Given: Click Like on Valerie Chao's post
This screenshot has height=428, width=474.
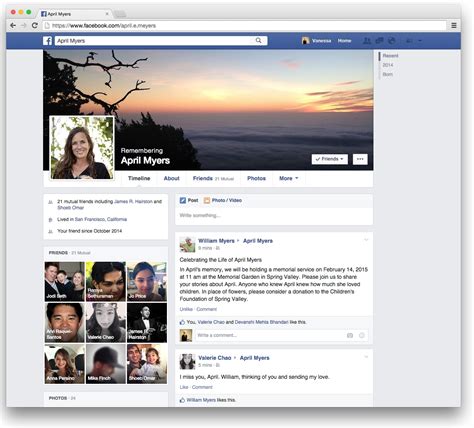Looking at the screenshot, I should [184, 387].
